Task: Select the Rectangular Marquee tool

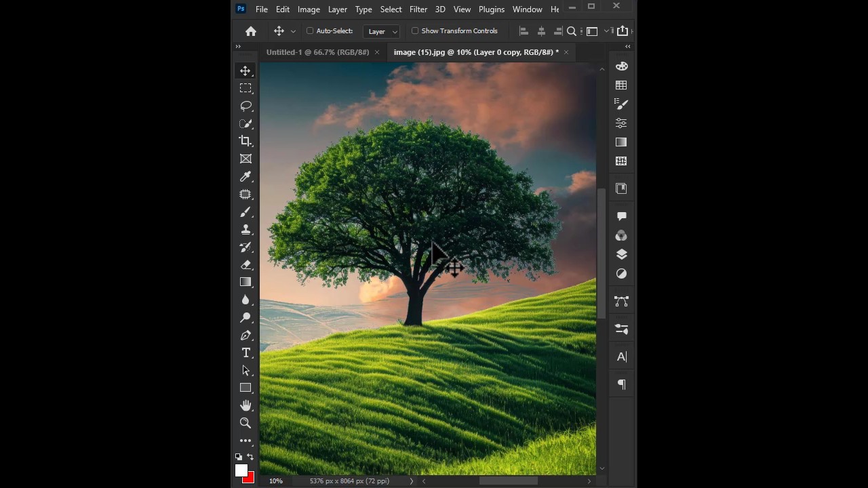Action: click(245, 88)
